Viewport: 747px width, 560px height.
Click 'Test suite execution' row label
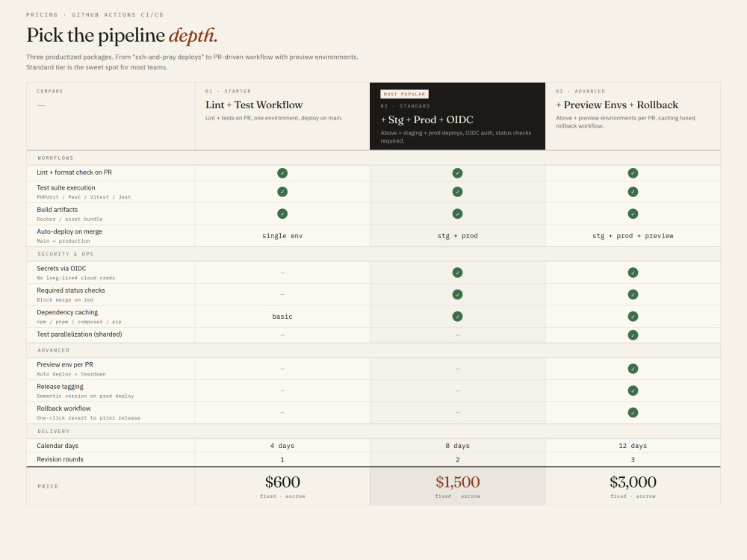pyautogui.click(x=66, y=187)
